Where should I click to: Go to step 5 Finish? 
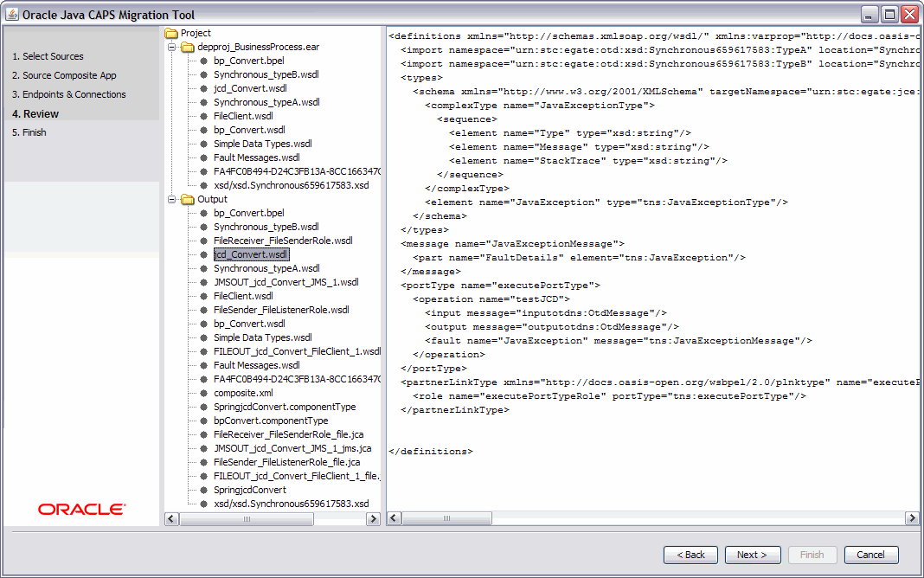[29, 132]
